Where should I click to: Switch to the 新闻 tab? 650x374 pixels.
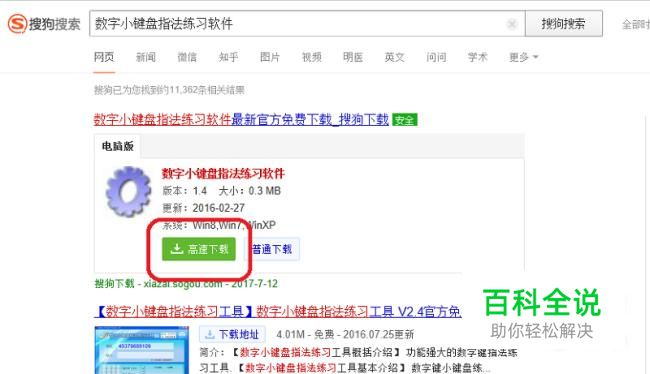click(x=146, y=57)
